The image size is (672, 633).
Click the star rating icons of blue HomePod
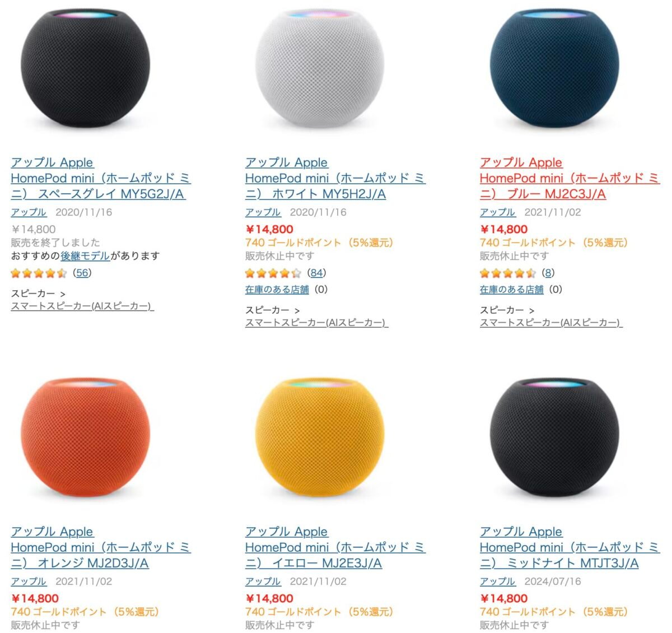508,273
